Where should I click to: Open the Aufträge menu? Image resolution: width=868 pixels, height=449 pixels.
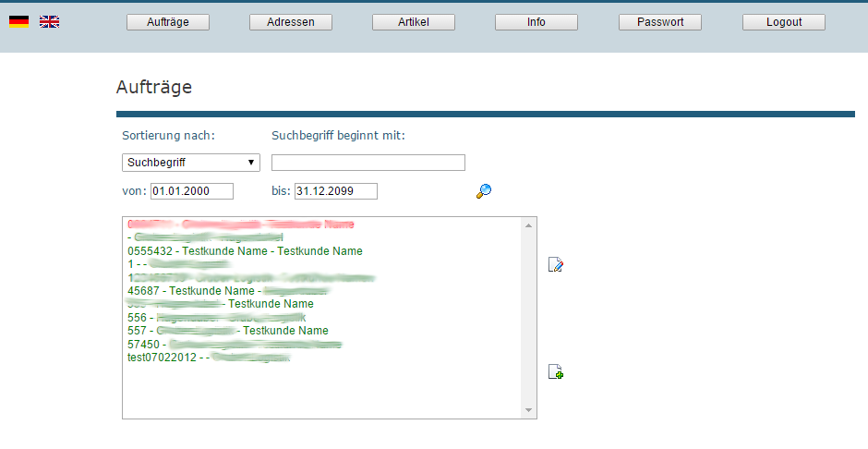(x=168, y=22)
